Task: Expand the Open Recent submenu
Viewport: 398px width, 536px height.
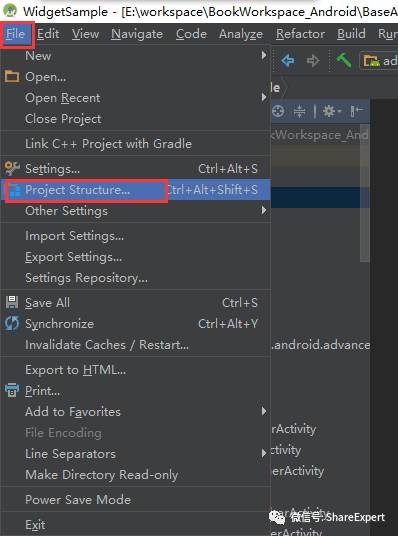Action: coord(135,98)
